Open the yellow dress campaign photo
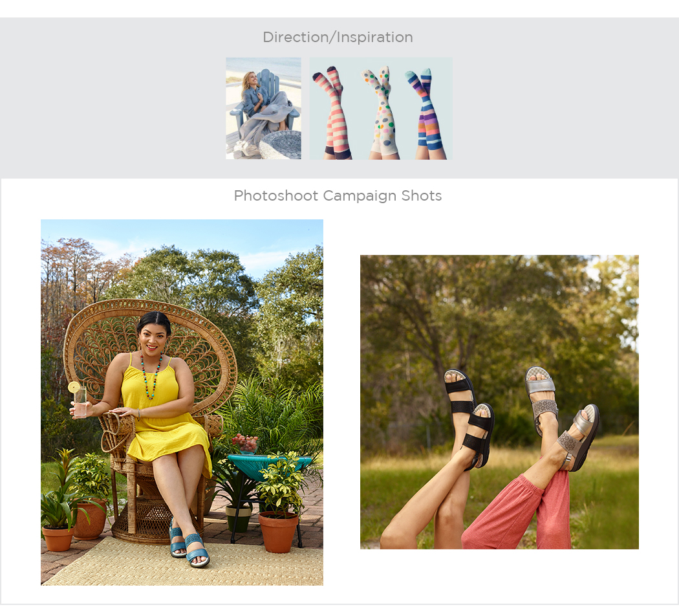The height and width of the screenshot is (616, 679). click(182, 402)
